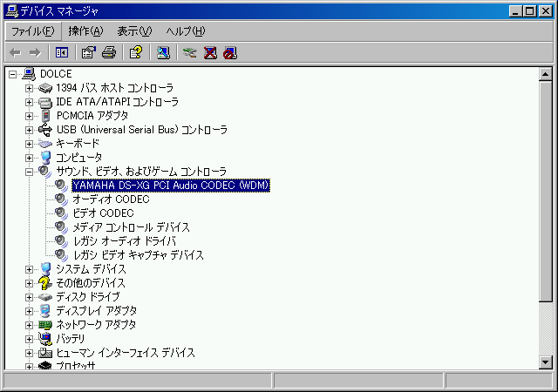
Task: Click the 1394 bus host controller icon
Action: 45,88
